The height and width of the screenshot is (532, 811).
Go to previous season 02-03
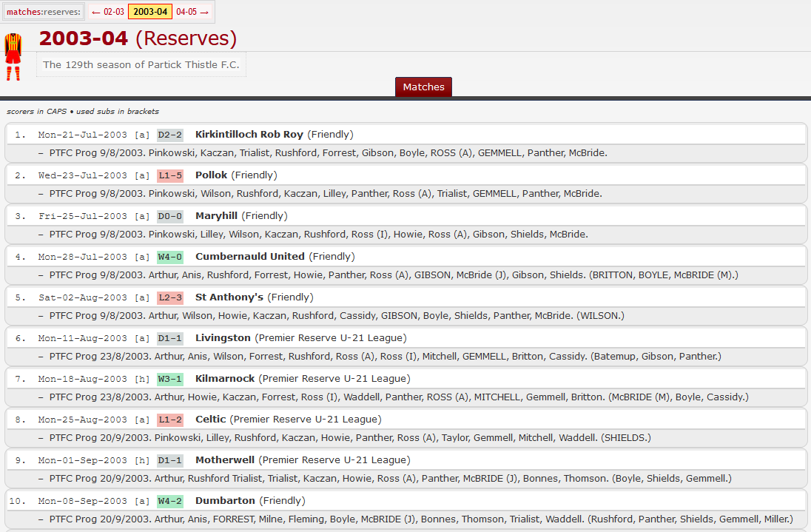pyautogui.click(x=108, y=12)
